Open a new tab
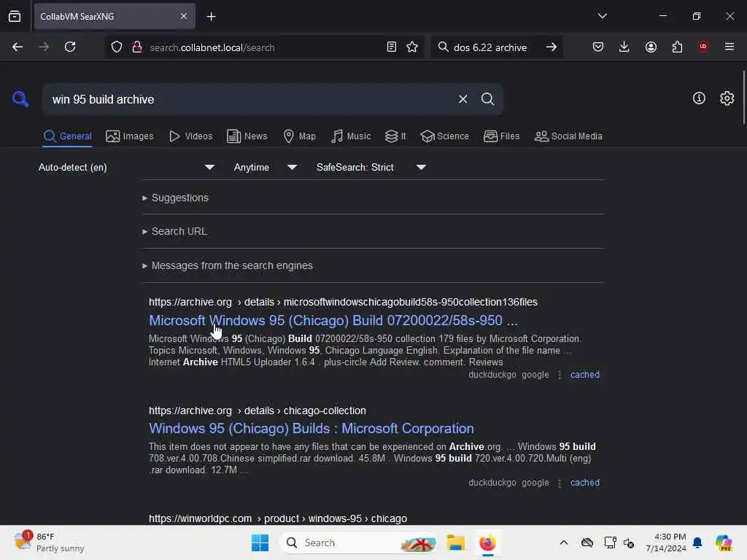 click(211, 17)
